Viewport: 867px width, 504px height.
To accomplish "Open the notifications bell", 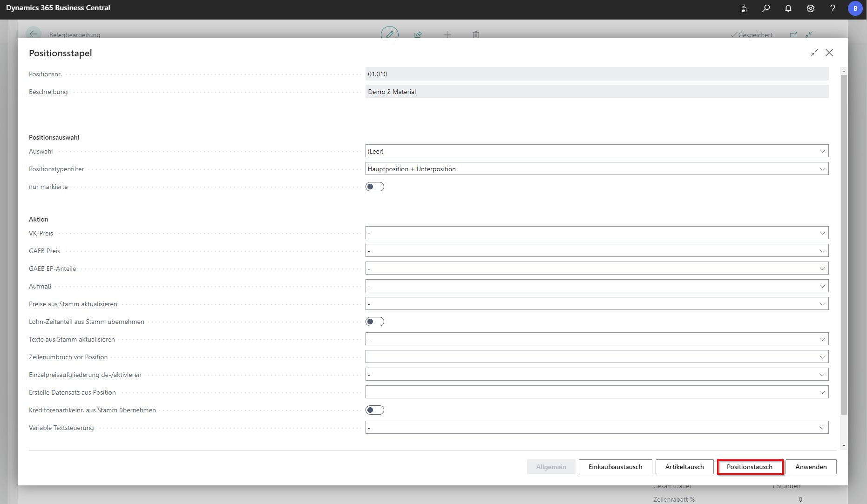I will tap(788, 8).
